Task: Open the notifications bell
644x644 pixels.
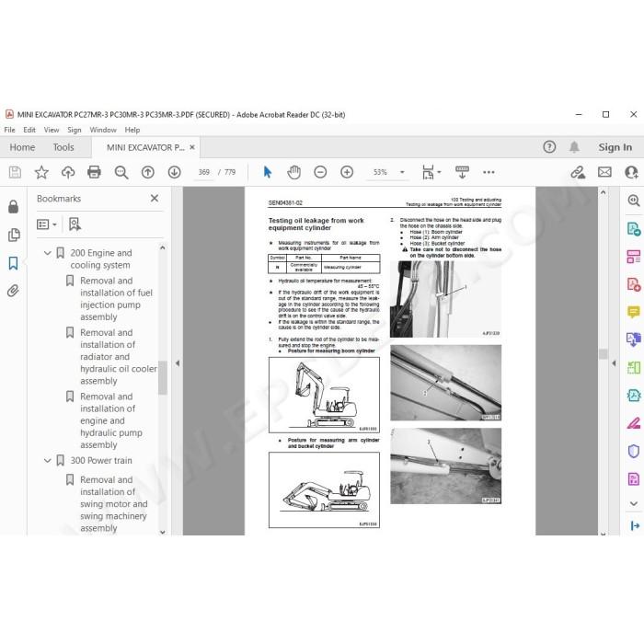Action: coord(574,147)
